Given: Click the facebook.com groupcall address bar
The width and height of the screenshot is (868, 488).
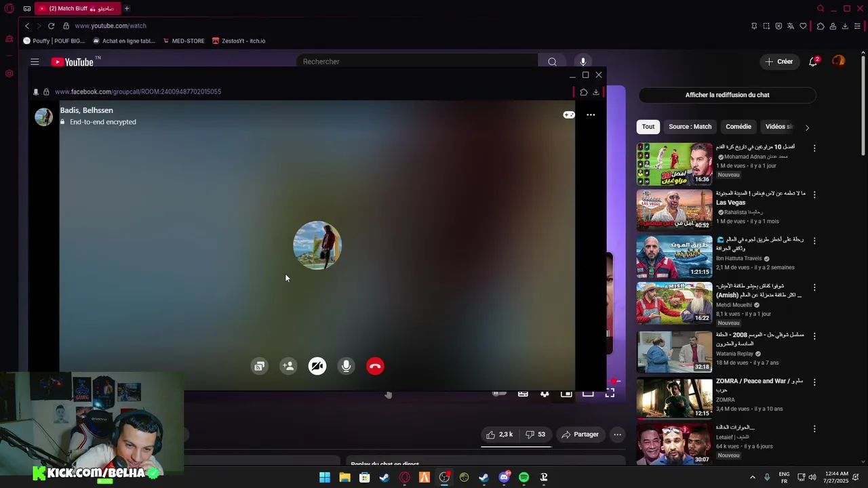Looking at the screenshot, I should pos(138,91).
